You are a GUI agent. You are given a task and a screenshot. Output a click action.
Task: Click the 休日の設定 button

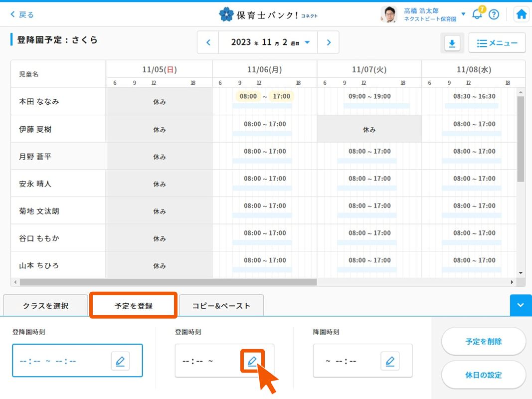click(x=483, y=375)
